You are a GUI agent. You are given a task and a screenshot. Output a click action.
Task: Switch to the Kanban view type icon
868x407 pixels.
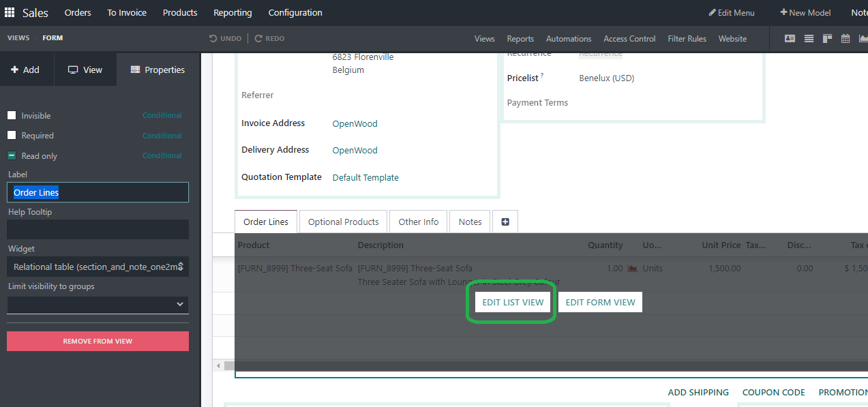827,39
